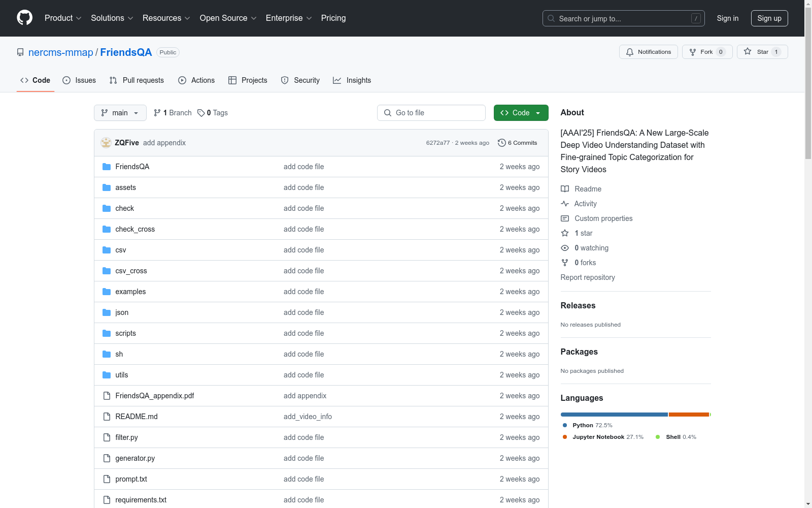Viewport: 812px width, 508px height.
Task: Click the GitHub logo icon
Action: click(24, 18)
